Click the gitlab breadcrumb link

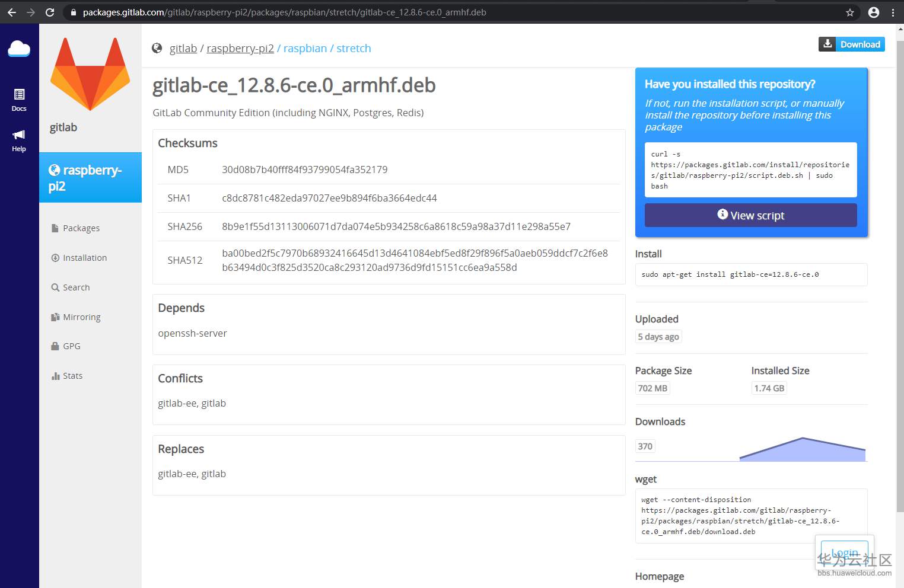coord(183,49)
